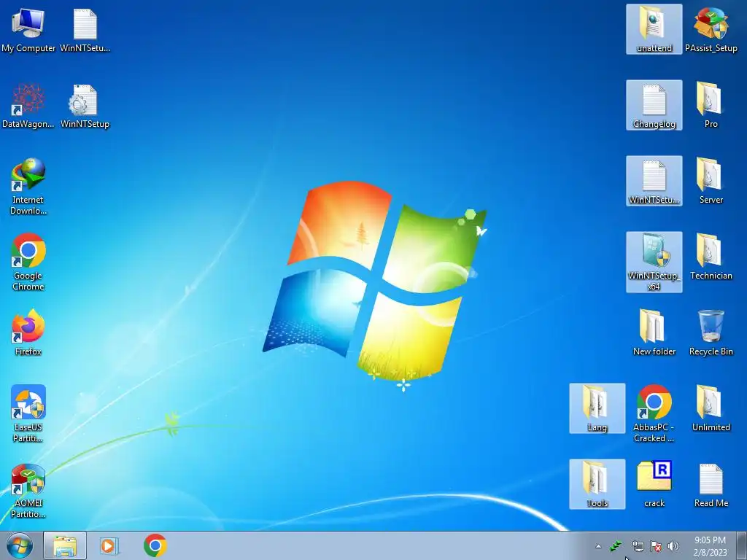This screenshot has height=560, width=747.
Task: Open Windows Explorer from the taskbar
Action: [x=65, y=545]
